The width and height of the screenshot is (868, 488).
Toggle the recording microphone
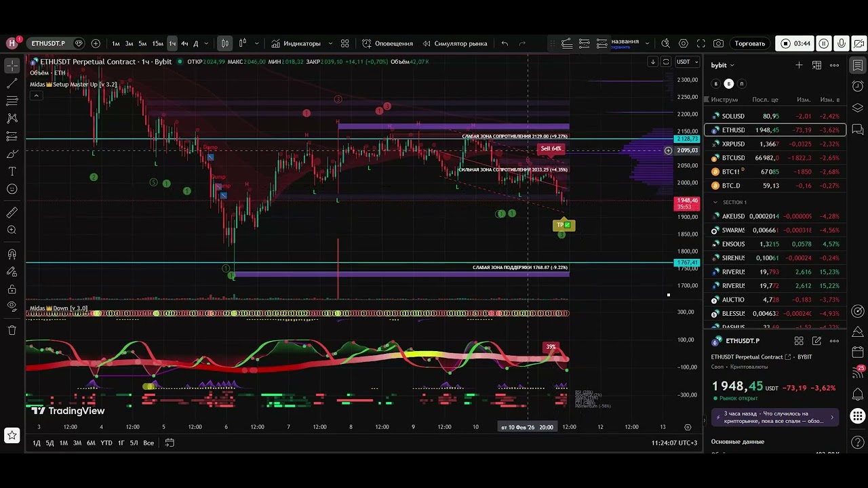[x=842, y=43]
